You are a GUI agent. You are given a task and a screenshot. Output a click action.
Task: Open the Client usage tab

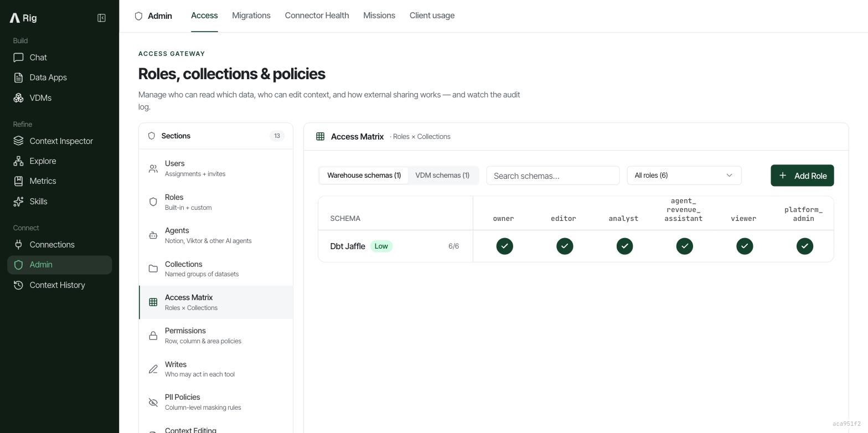[x=432, y=16]
